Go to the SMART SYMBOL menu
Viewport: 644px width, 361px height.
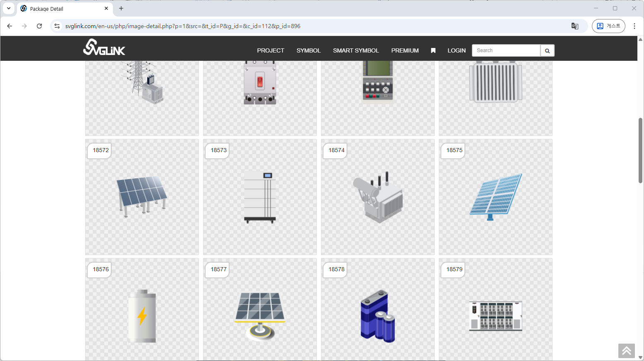point(356,50)
